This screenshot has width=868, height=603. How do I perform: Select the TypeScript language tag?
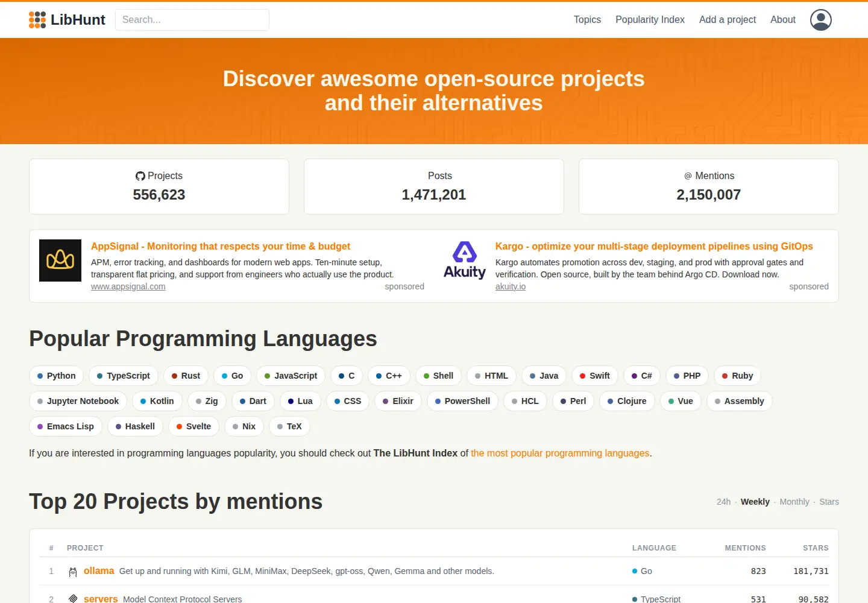(x=124, y=376)
